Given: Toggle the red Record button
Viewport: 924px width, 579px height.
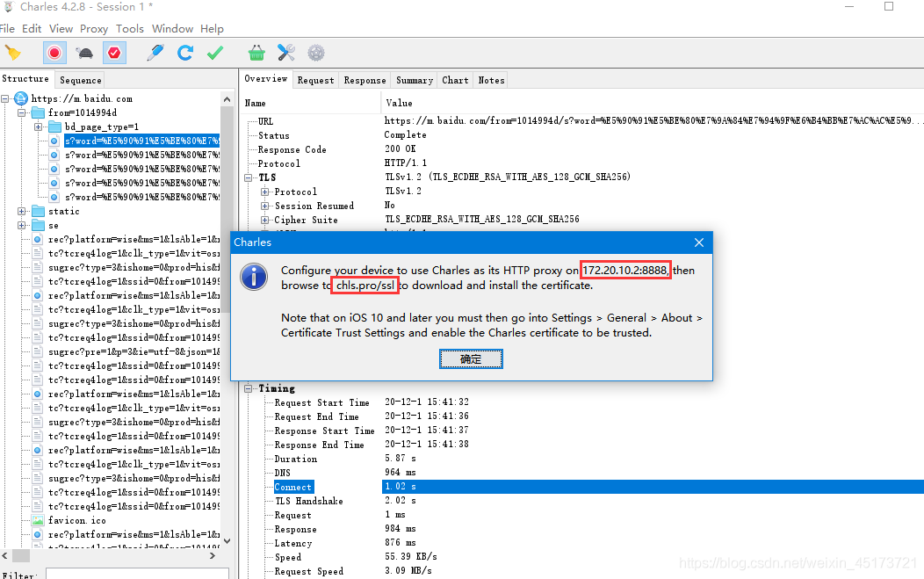Looking at the screenshot, I should click(54, 53).
